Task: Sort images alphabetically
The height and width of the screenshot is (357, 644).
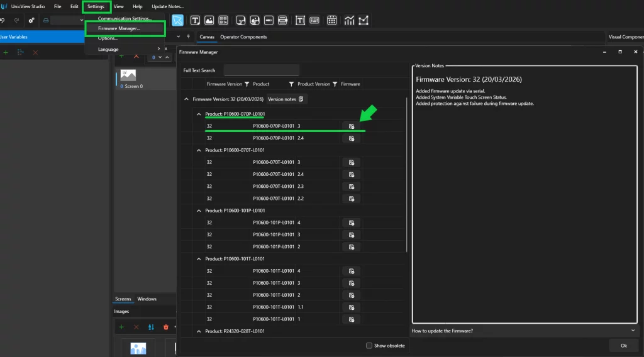Action: 151,327
